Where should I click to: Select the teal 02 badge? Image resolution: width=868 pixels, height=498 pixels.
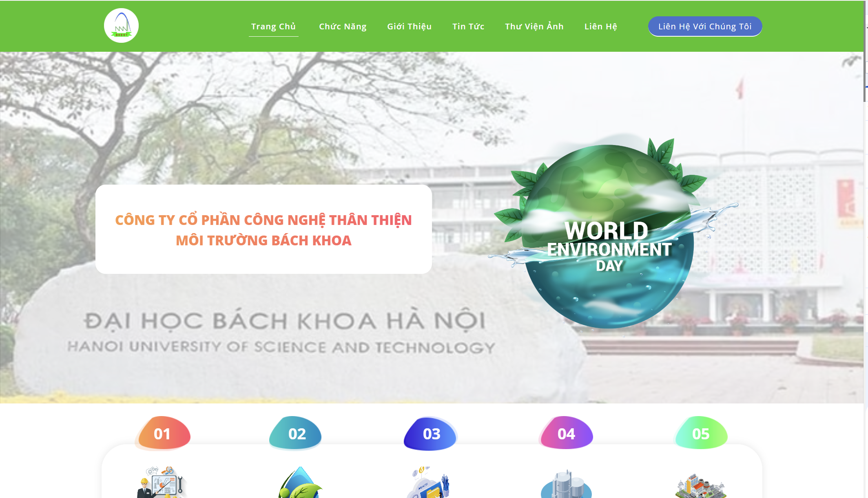click(x=296, y=433)
